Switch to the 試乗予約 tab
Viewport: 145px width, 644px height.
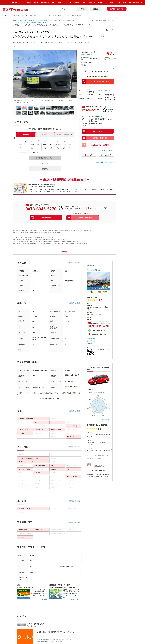click(x=45, y=135)
